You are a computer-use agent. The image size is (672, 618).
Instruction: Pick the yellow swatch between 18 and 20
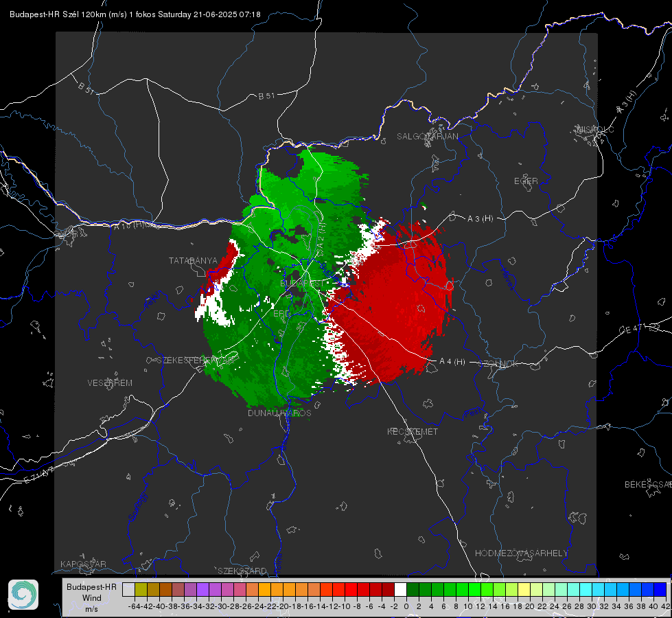pyautogui.click(x=524, y=589)
